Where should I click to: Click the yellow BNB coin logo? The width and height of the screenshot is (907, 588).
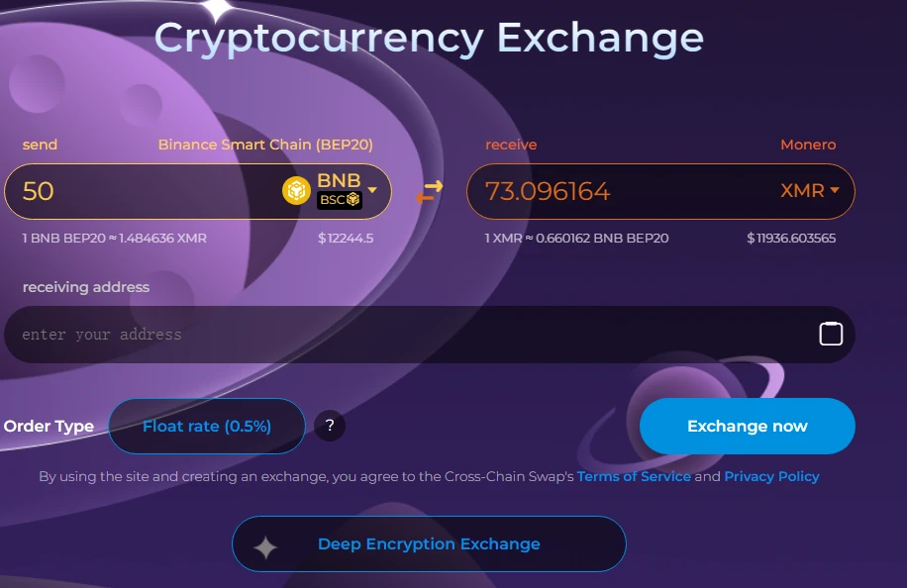pos(296,191)
